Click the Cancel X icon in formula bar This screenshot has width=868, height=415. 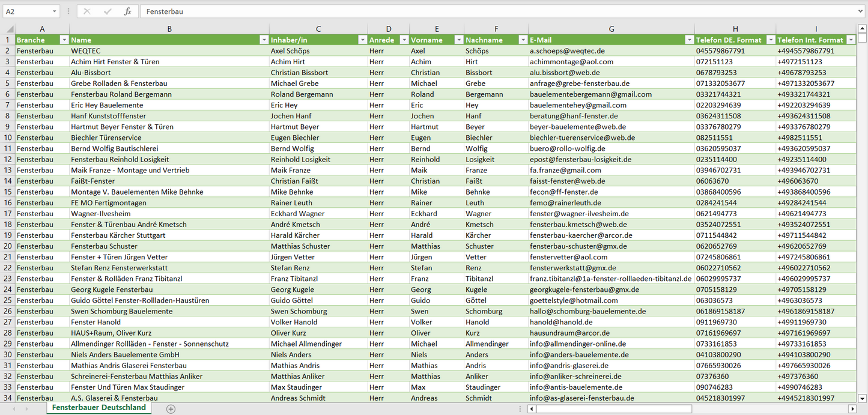pos(87,11)
